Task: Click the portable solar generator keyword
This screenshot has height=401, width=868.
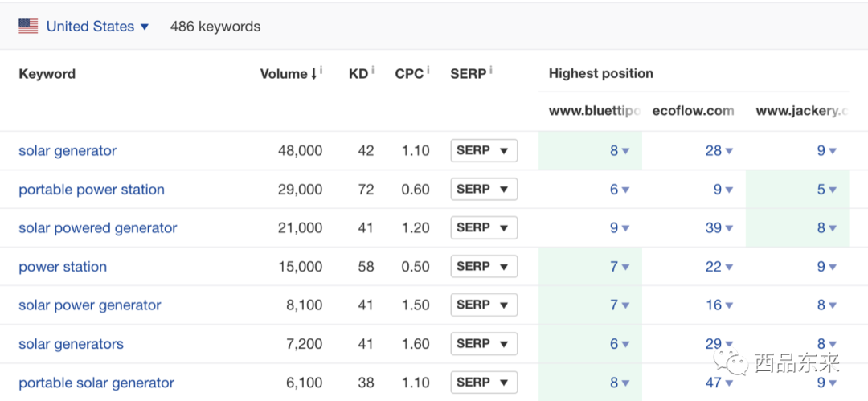Action: [x=96, y=383]
